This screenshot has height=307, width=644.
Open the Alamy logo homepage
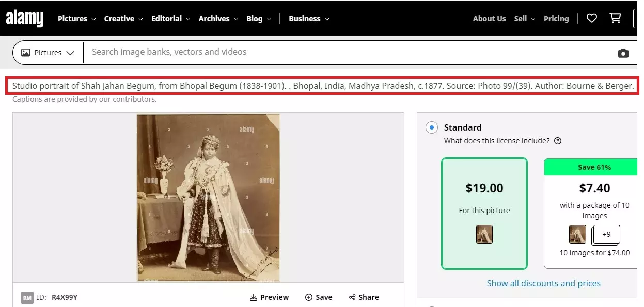(25, 19)
